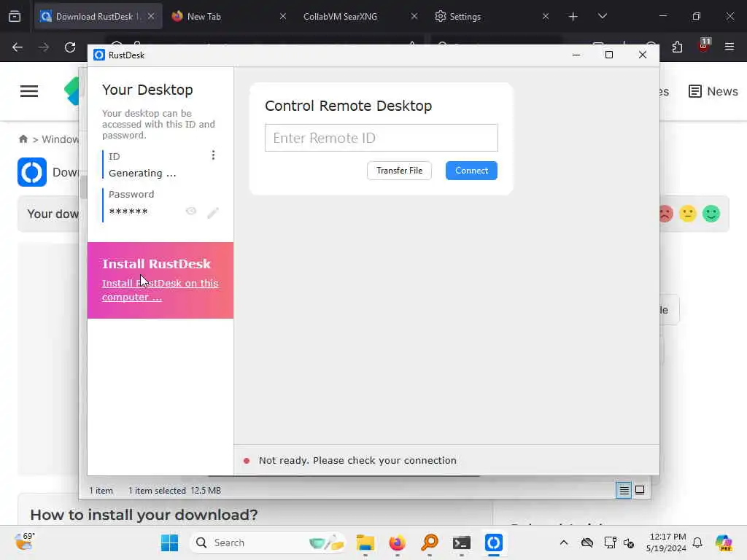The image size is (747, 560).
Task: Open the Windows Start menu
Action: pos(169,542)
